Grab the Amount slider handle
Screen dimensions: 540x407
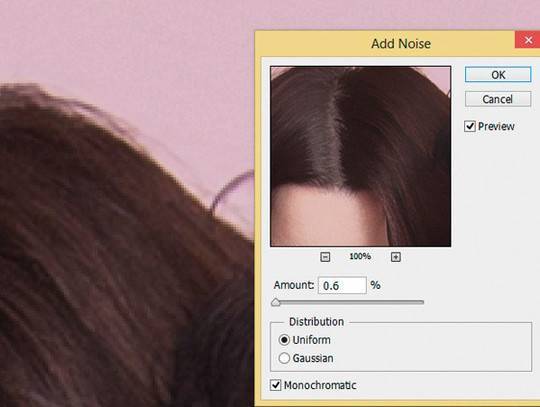pos(276,303)
